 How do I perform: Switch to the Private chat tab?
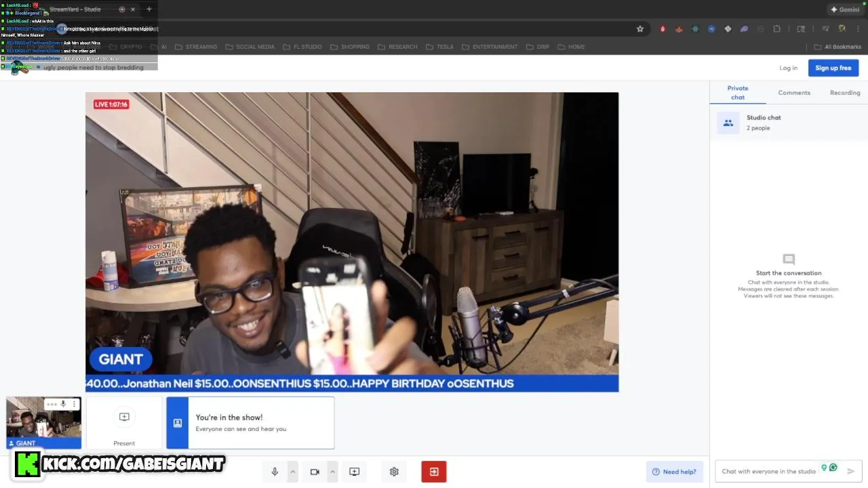point(738,93)
